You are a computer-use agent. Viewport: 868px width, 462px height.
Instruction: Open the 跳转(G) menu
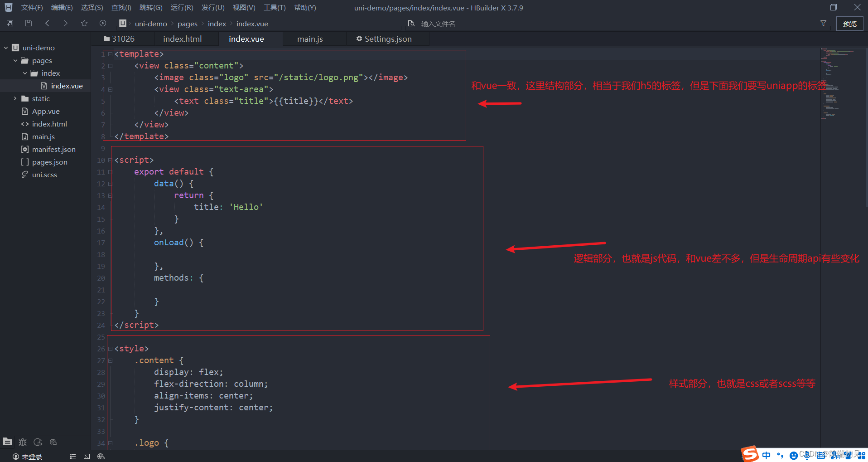[x=151, y=8]
